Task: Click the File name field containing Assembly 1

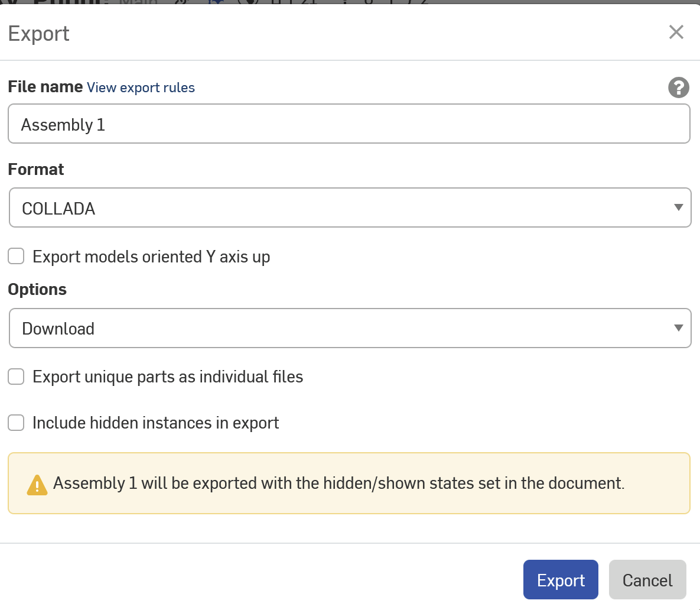Action: coord(349,124)
